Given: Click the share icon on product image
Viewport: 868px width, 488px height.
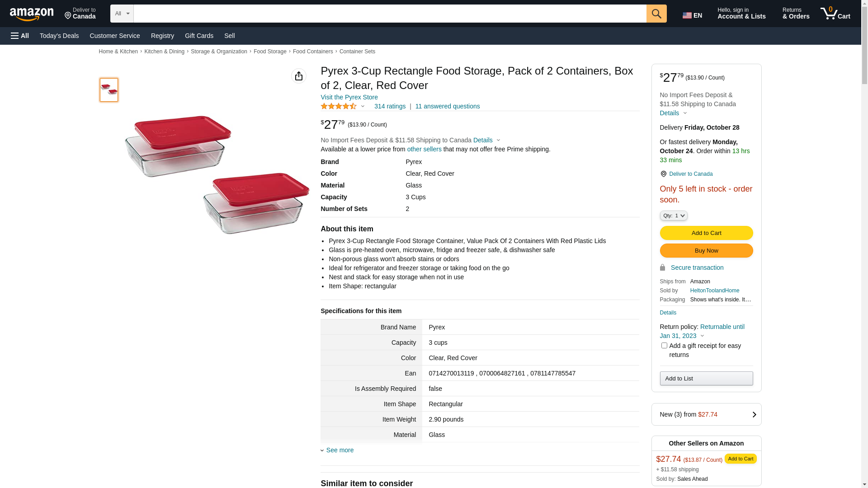Looking at the screenshot, I should 299,76.
